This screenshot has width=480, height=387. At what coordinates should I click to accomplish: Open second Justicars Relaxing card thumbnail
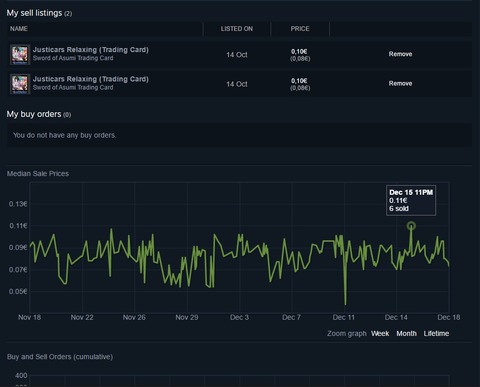pos(20,84)
